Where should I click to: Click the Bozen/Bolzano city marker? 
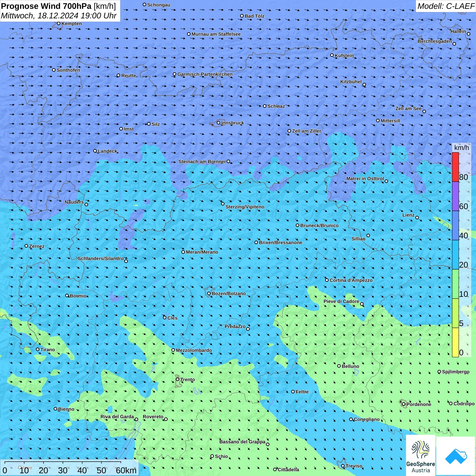[209, 293]
